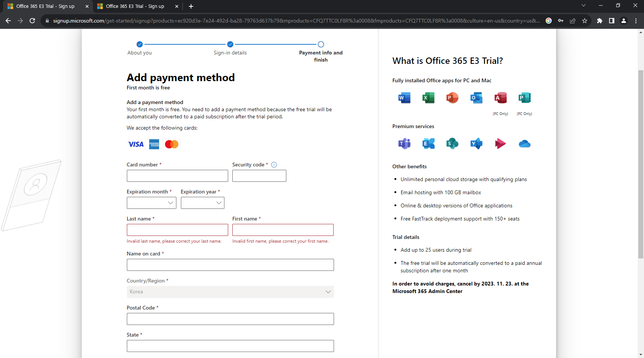644x358 pixels.
Task: Click the SharePoint service icon
Action: click(452, 144)
